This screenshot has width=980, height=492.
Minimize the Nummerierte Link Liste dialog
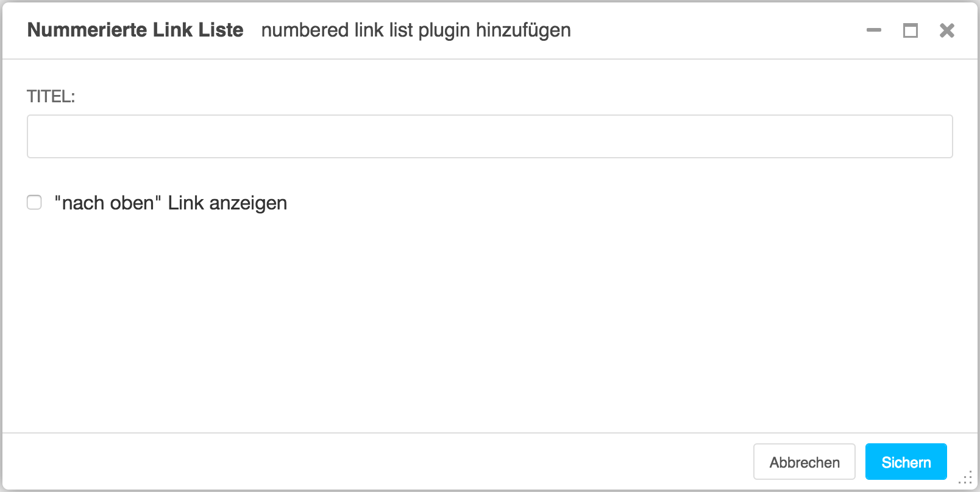pos(874,30)
